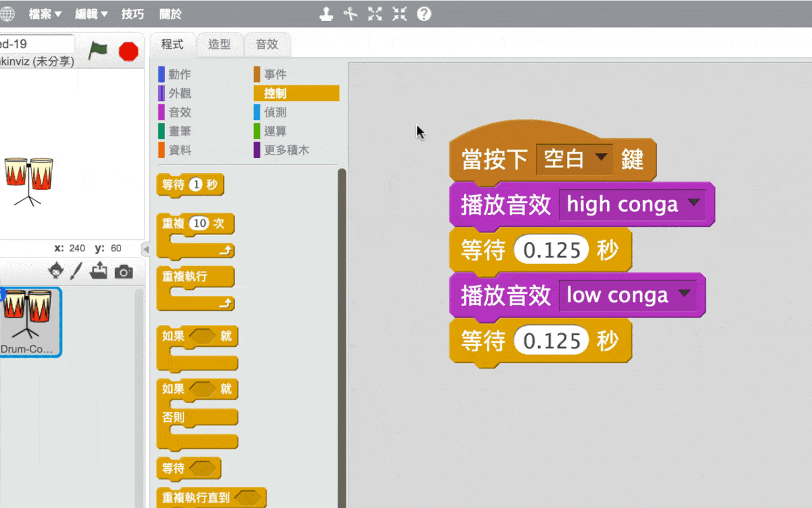Screen dimensions: 812x508
Task: Click the conga drum sprite on stage
Action: tap(28, 180)
